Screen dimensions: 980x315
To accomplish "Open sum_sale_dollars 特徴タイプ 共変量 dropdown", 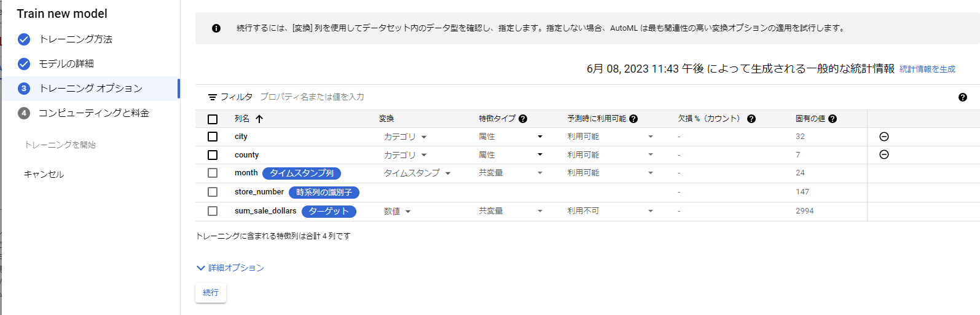I will coord(511,211).
